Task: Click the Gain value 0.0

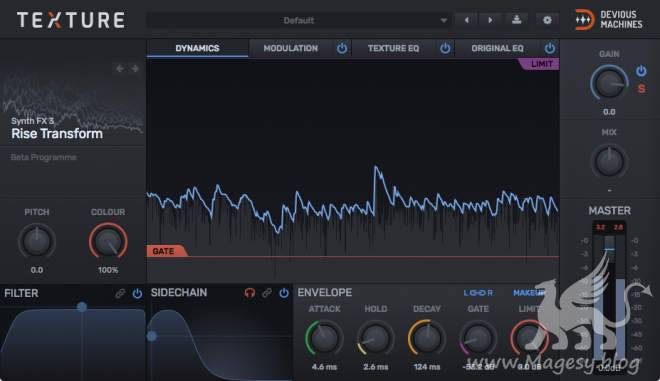Action: [x=609, y=112]
